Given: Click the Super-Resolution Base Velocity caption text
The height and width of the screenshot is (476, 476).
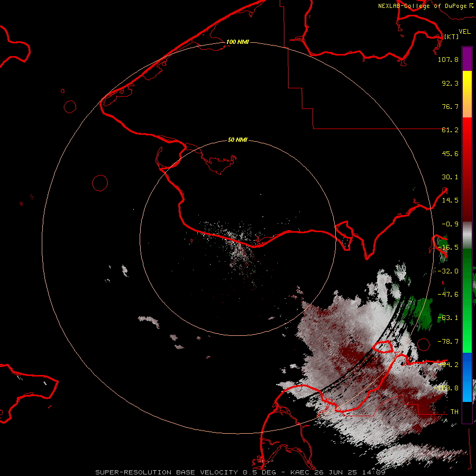Looking at the screenshot, I should click(240, 472).
